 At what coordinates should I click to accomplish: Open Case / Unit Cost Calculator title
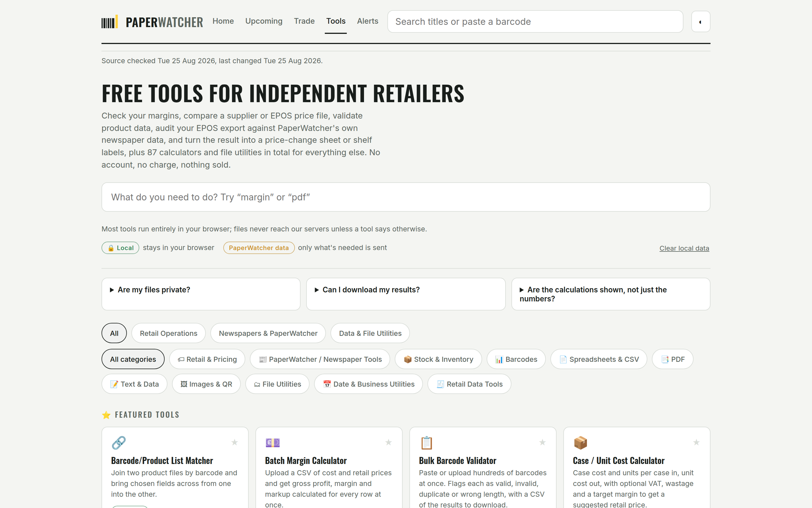pyautogui.click(x=618, y=461)
